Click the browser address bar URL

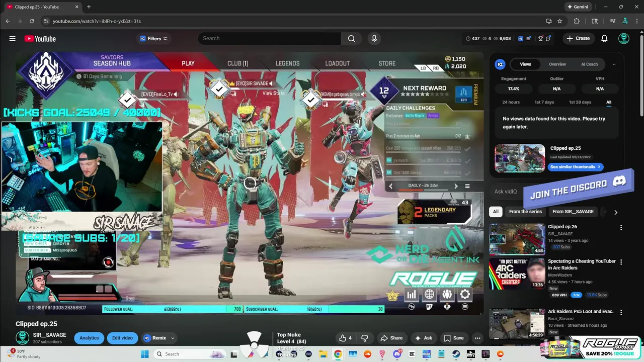(97, 21)
